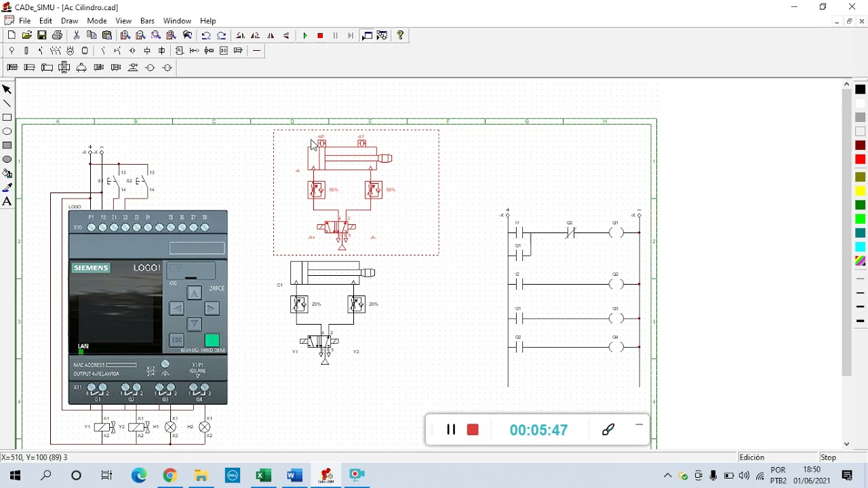The height and width of the screenshot is (488, 868).
Task: Open the View menu
Action: tap(123, 21)
